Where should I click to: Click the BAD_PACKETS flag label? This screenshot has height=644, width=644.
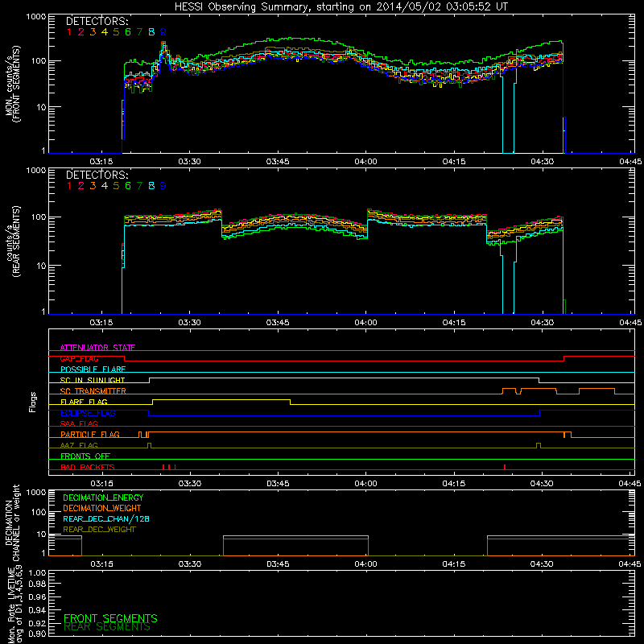click(x=88, y=467)
